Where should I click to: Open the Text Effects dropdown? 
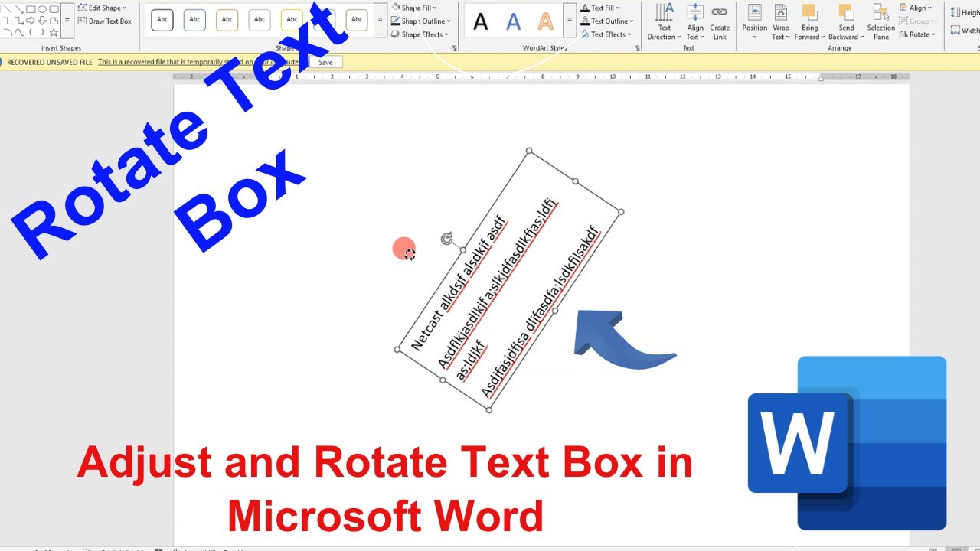coord(606,34)
